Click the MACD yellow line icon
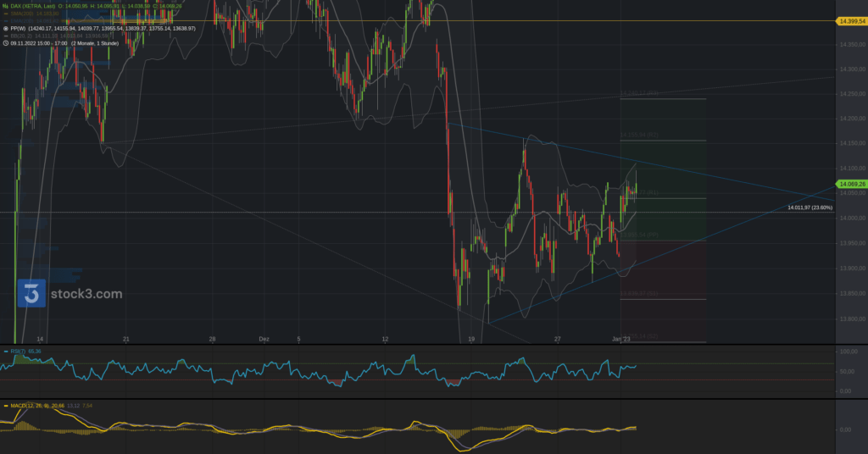This screenshot has width=868, height=454. (5, 406)
